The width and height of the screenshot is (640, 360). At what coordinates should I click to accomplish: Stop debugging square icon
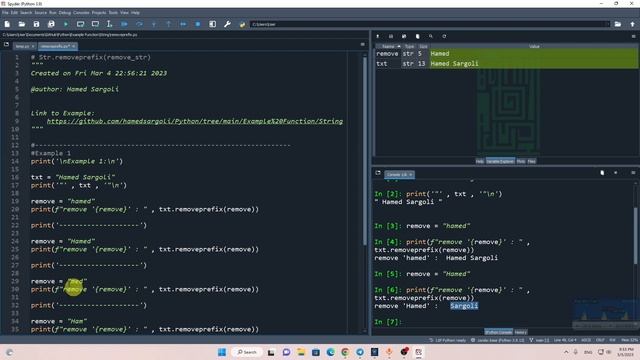pyautogui.click(x=198, y=24)
